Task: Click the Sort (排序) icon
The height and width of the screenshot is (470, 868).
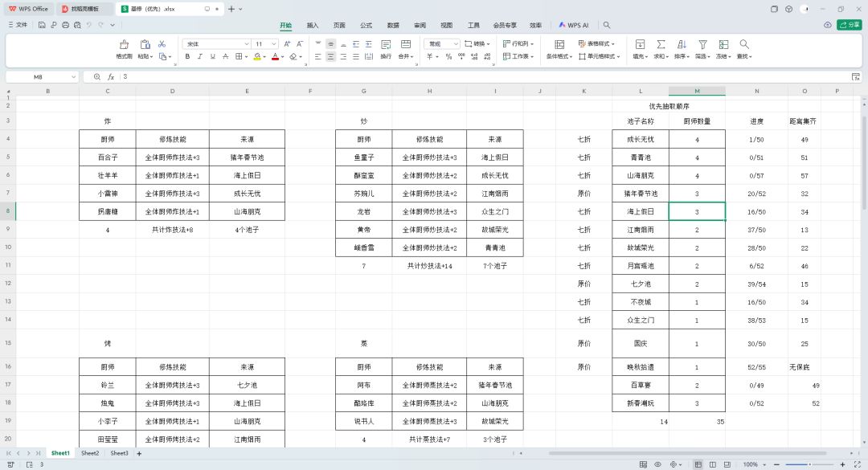Action: tap(682, 44)
